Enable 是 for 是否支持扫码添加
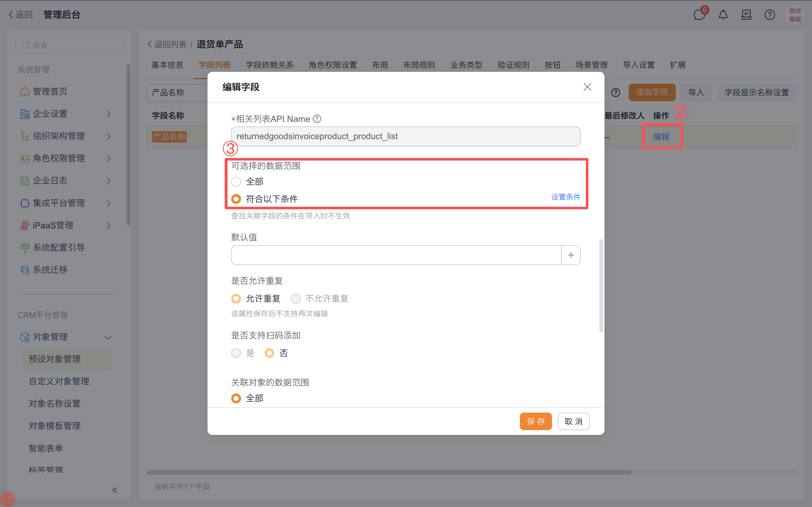Screen dimensions: 812x507 pos(236,353)
